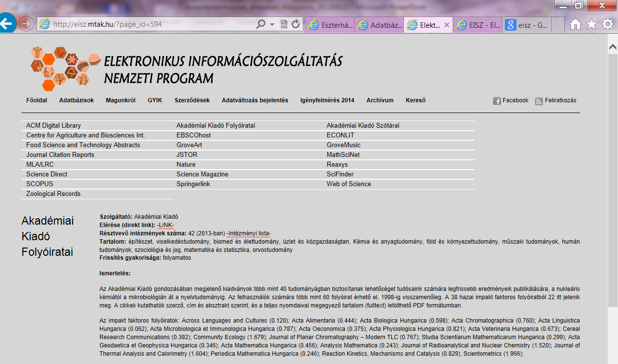618x364 pixels.
Task: Open the Kereső menu item
Action: point(416,100)
